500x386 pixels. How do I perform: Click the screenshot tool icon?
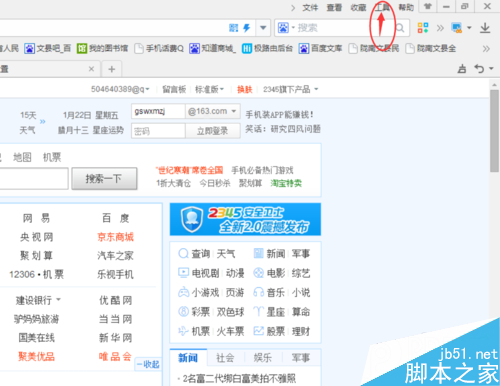(x=456, y=28)
